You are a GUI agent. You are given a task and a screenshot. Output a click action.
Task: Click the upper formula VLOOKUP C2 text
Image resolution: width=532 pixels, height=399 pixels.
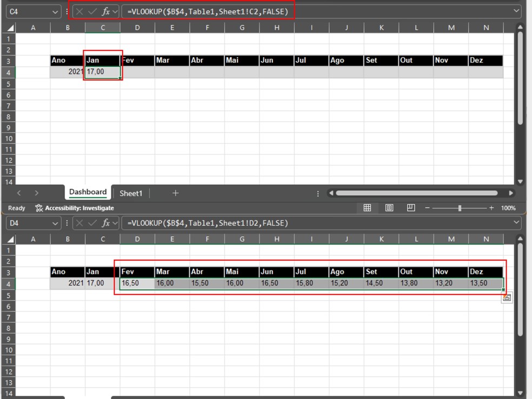pos(208,11)
